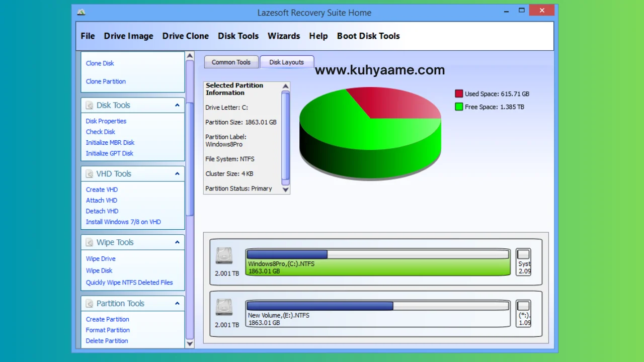The height and width of the screenshot is (362, 644).
Task: Open the Boot Disk Tools menu
Action: tap(368, 36)
